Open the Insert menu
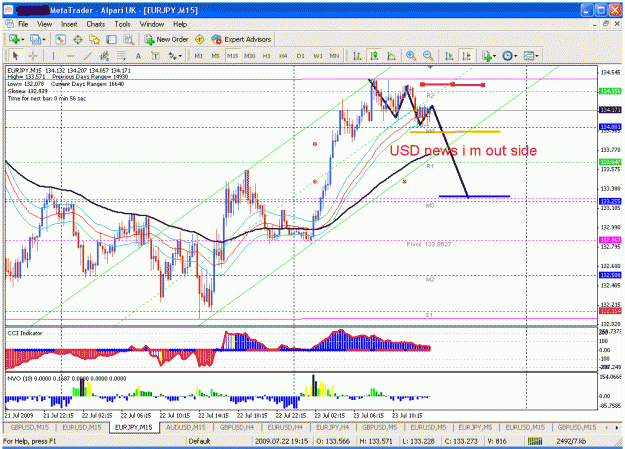Image resolution: width=625 pixels, height=449 pixels. coord(69,24)
